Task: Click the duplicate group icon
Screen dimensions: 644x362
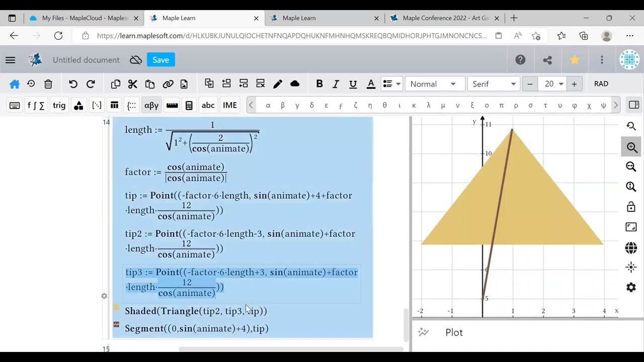Action: 209,83
